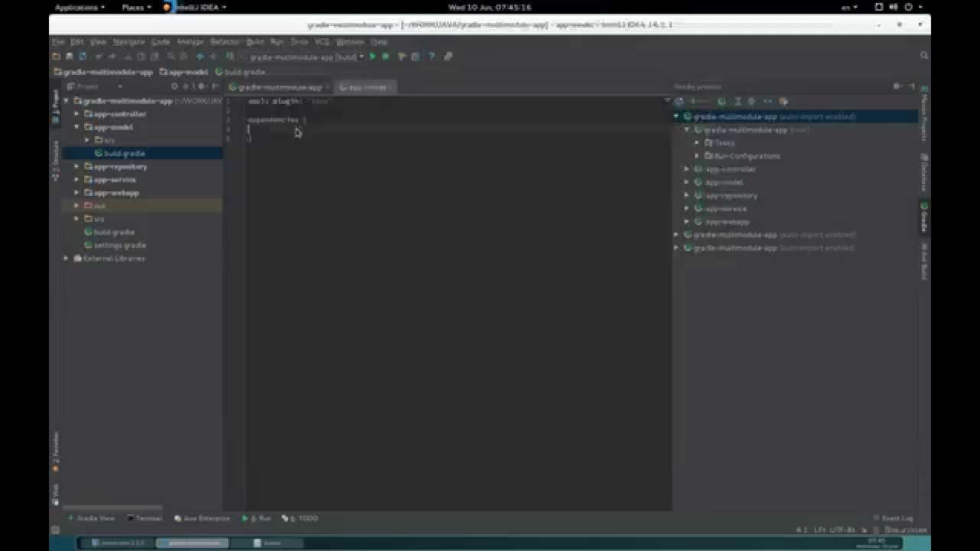The width and height of the screenshot is (980, 551).
Task: Collapse the selected gradle-multimodule-app Gradle root node
Action: click(x=676, y=116)
